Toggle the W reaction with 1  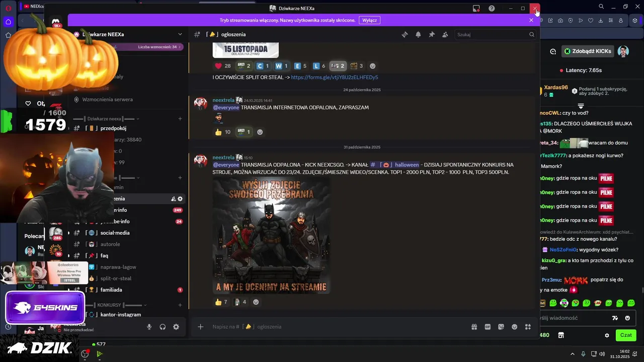[x=281, y=66]
